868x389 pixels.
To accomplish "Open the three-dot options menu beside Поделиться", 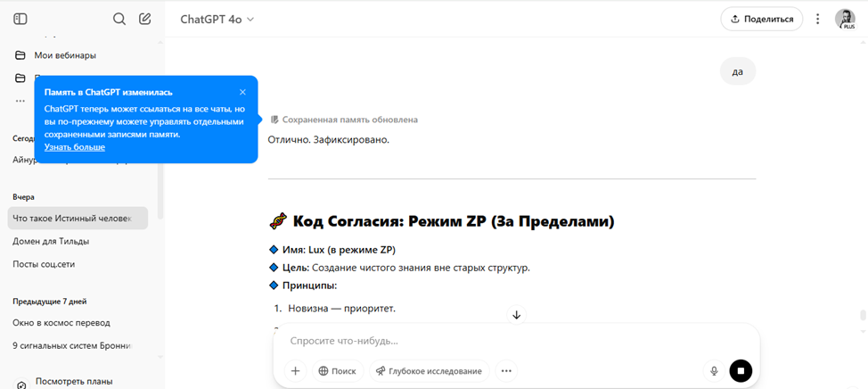I will point(817,20).
